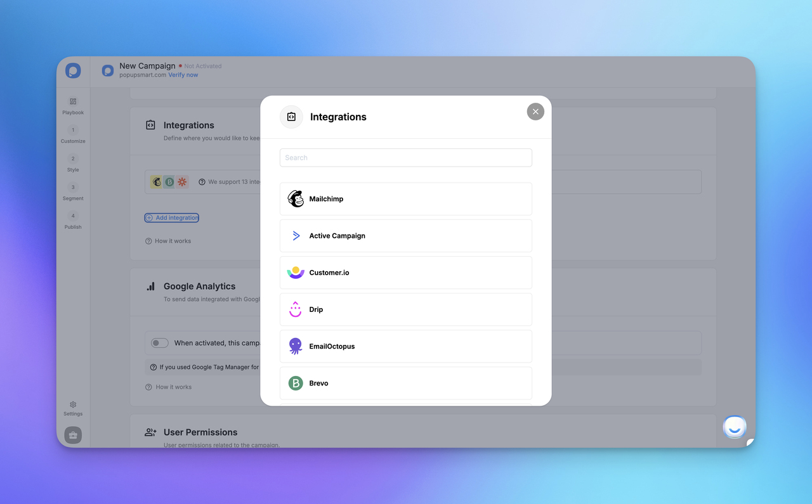Choose the Active Campaign integration row

(405, 236)
